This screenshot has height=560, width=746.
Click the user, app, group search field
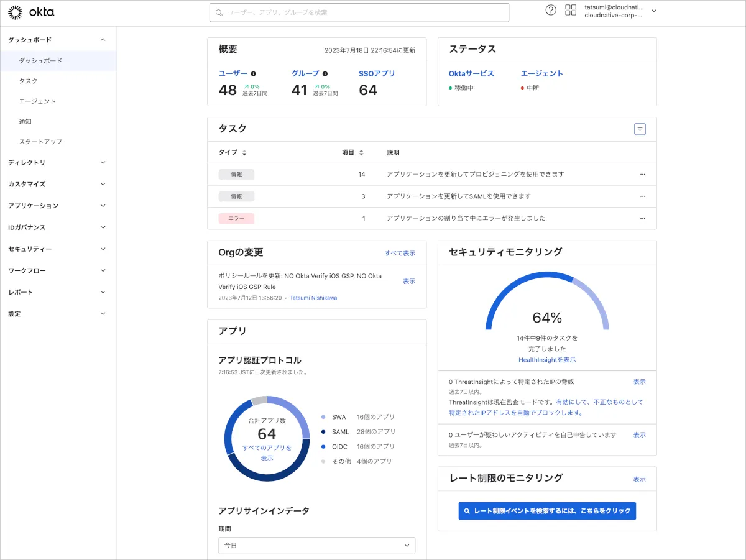(x=359, y=12)
